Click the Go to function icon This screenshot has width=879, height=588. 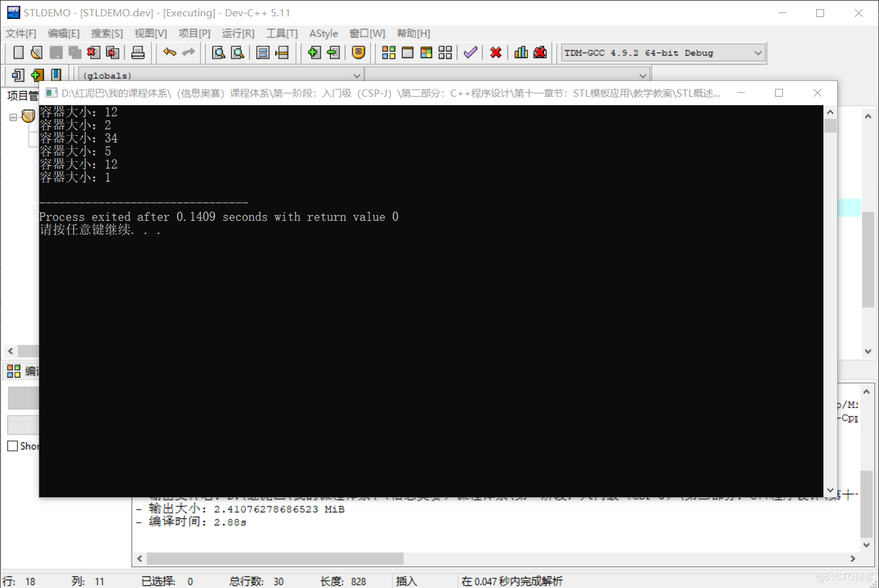click(x=263, y=53)
